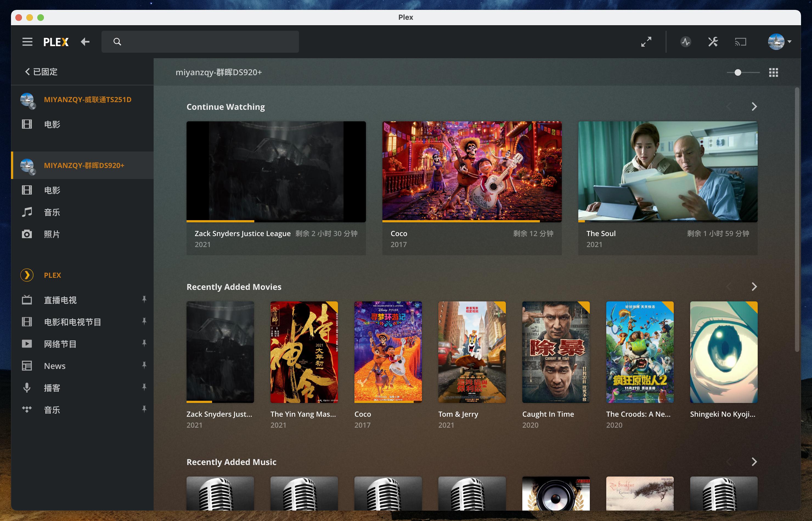Click the back arrow beside the Plex logo

click(x=85, y=42)
